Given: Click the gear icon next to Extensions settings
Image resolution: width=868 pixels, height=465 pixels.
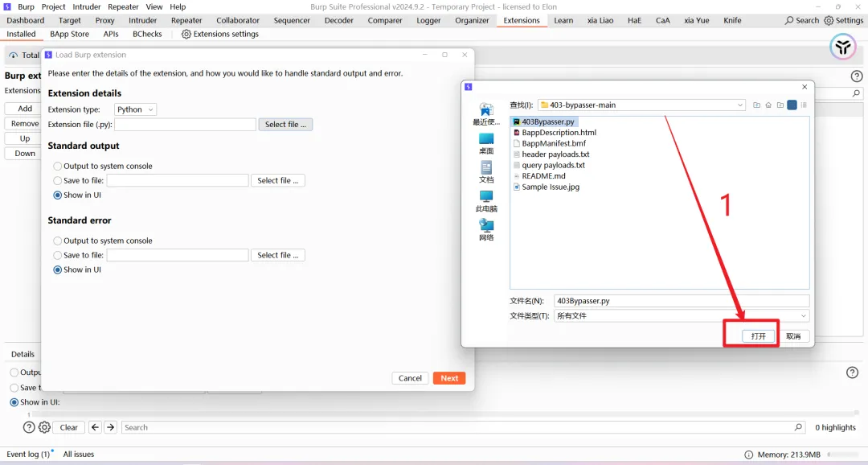Looking at the screenshot, I should [186, 34].
